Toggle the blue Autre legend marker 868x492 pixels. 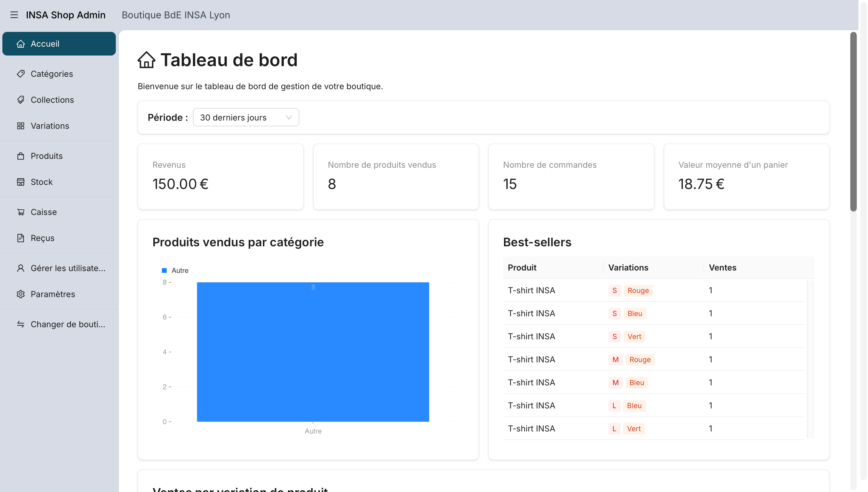(x=164, y=270)
